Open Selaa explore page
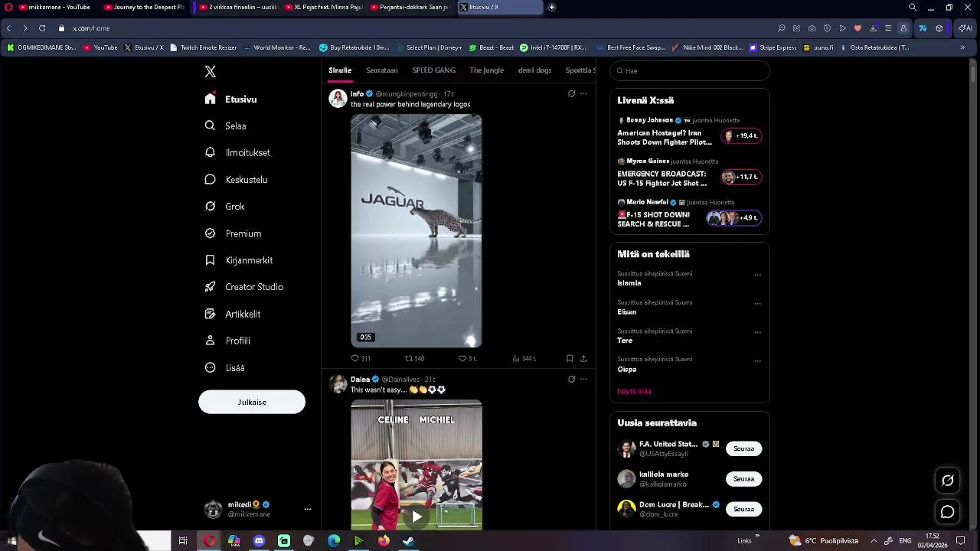This screenshot has width=980, height=551. 226,126
